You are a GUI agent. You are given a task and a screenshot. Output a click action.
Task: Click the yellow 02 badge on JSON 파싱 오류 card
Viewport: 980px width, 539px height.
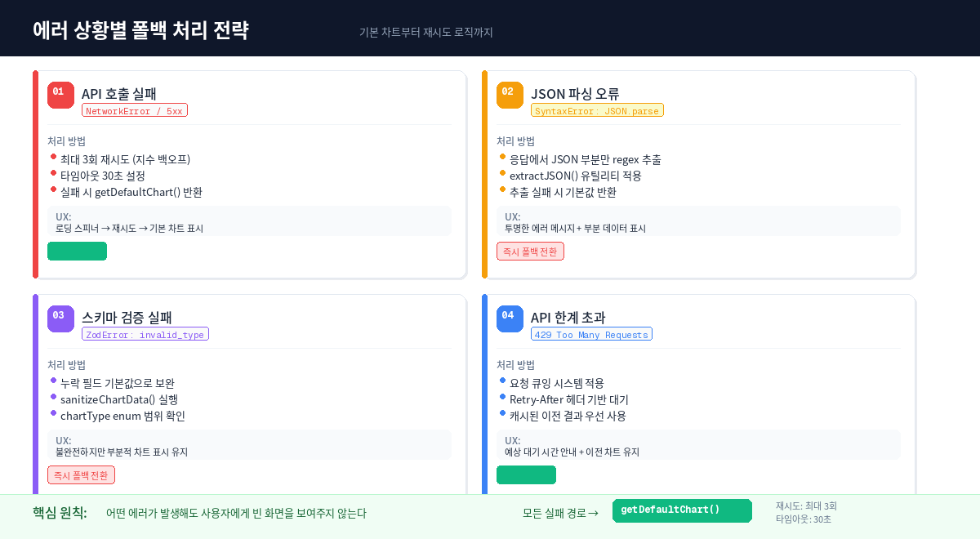tap(510, 95)
